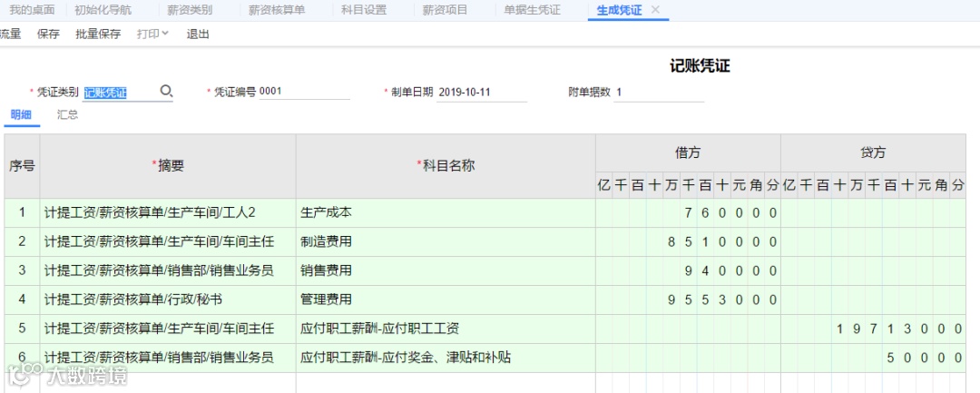The image size is (980, 393).
Task: Click the 保存 button
Action: [x=48, y=34]
